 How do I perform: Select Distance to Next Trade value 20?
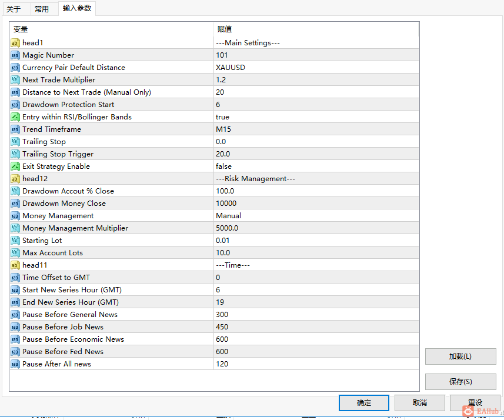click(x=316, y=92)
